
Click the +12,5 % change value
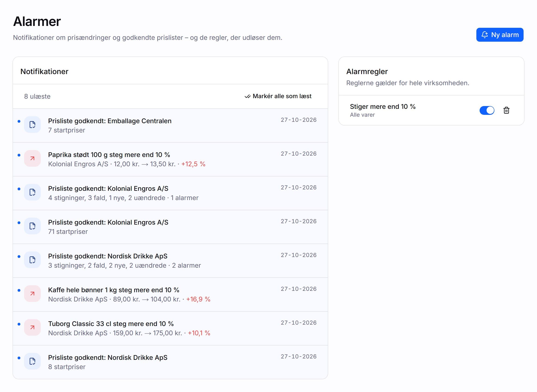coord(193,164)
